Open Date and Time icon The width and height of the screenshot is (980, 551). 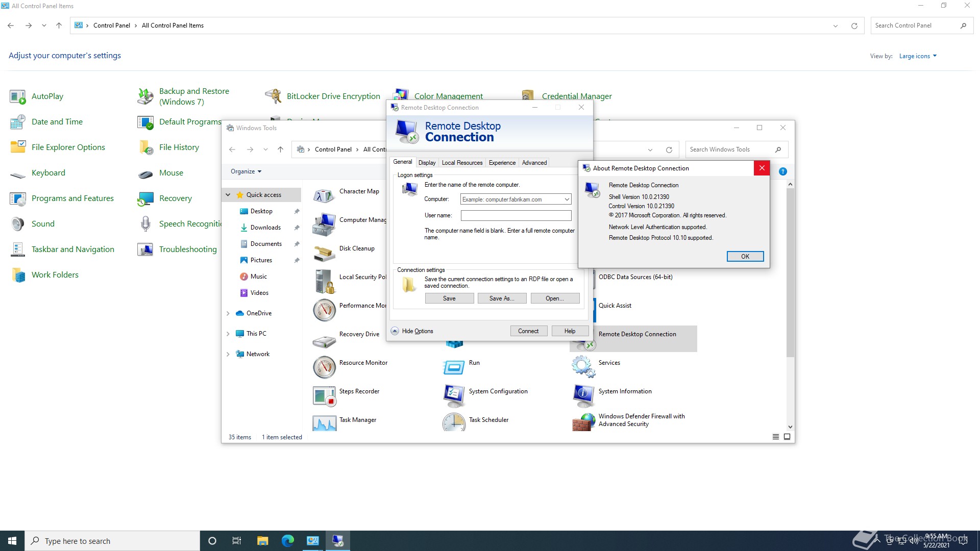[18, 122]
